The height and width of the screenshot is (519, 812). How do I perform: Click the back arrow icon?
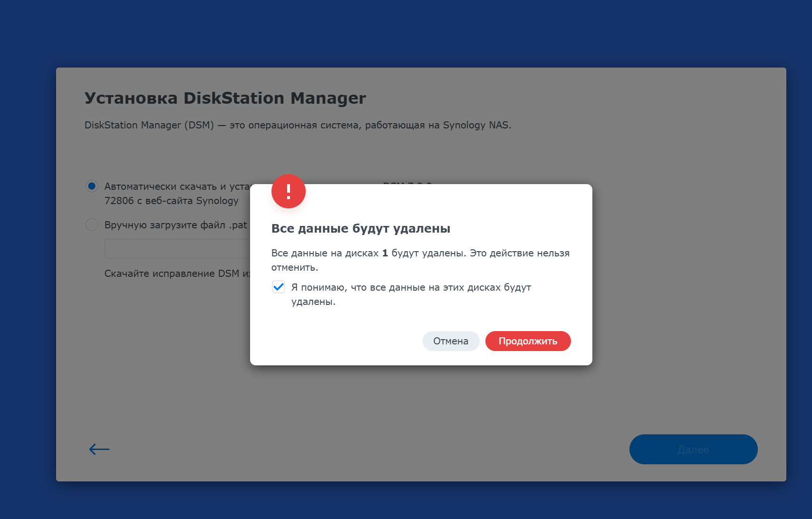(x=99, y=449)
